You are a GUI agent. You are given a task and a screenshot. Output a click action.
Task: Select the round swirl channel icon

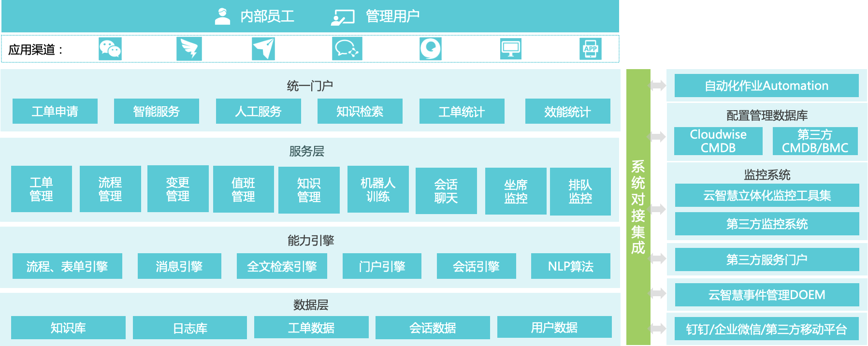pos(430,49)
